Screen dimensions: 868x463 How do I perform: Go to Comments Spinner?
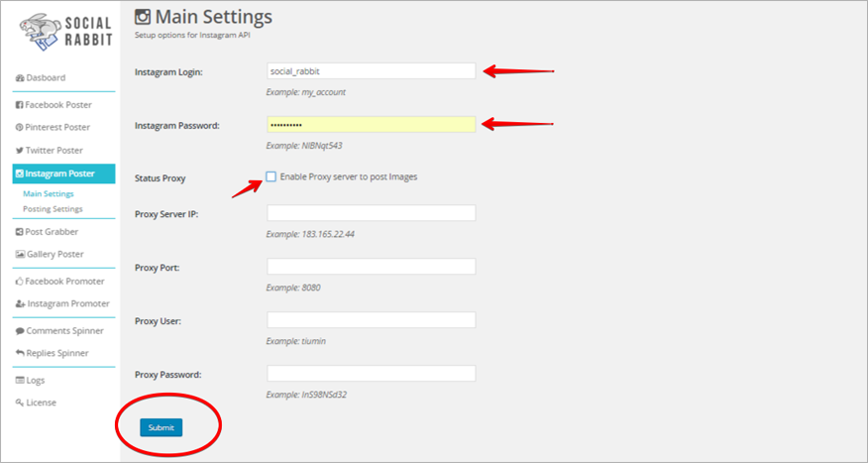click(x=64, y=331)
